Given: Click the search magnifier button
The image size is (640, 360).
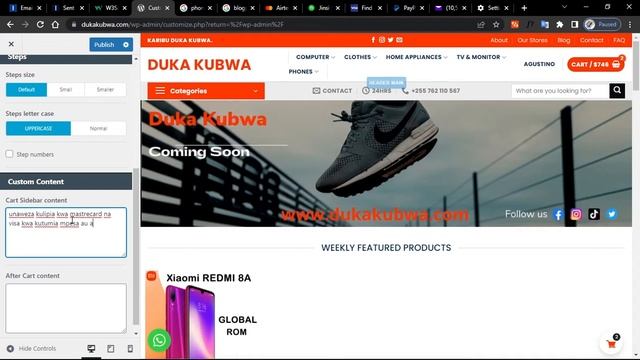Looking at the screenshot, I should [x=617, y=91].
